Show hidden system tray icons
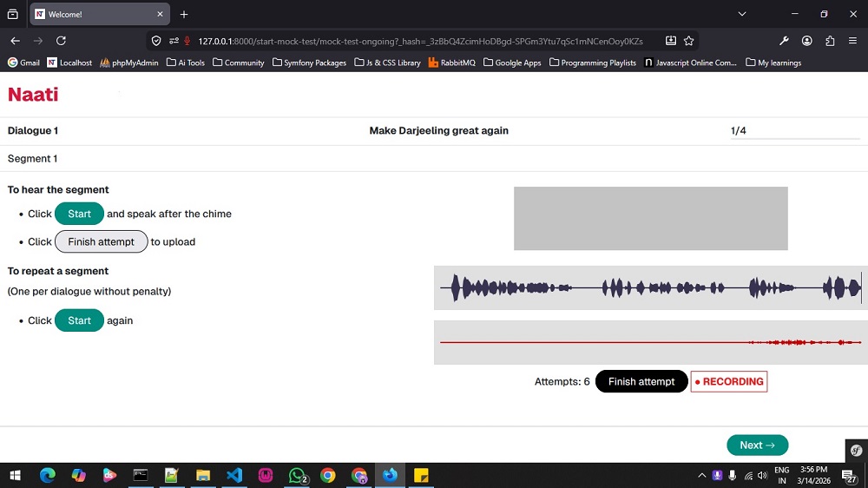 [x=701, y=475]
